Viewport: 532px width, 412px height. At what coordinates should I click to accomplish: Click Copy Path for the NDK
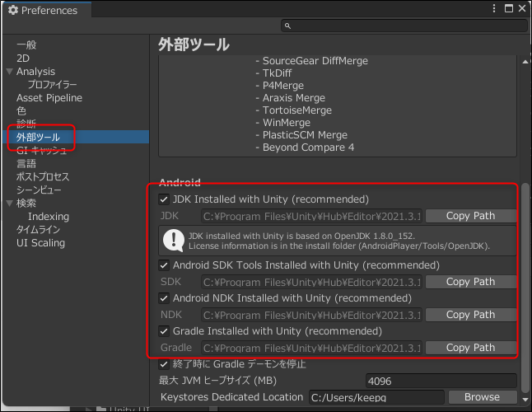point(471,315)
